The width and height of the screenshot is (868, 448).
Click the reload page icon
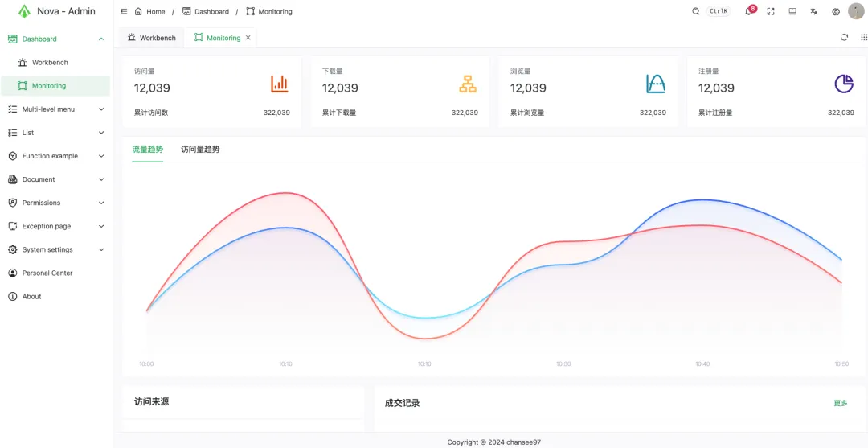[844, 37]
